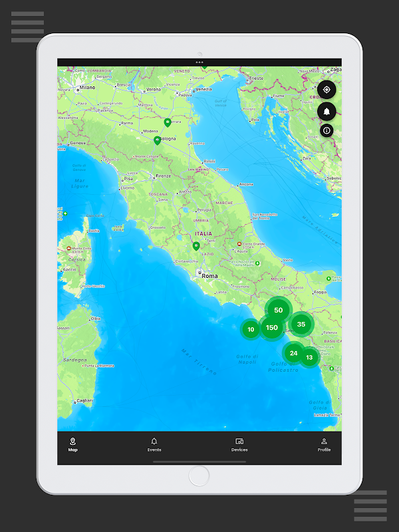This screenshot has width=399, height=532.
Task: Select the green pin below ITALIA label
Action: tap(196, 246)
